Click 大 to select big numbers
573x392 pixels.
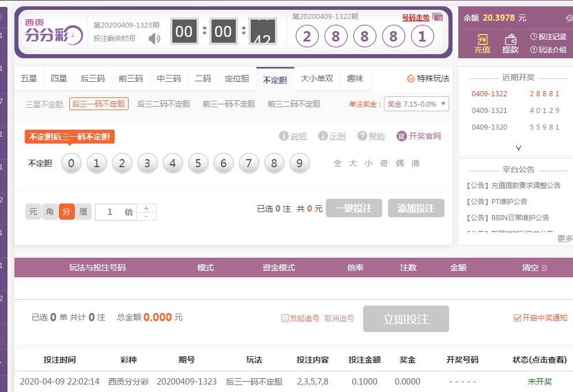pyautogui.click(x=353, y=163)
